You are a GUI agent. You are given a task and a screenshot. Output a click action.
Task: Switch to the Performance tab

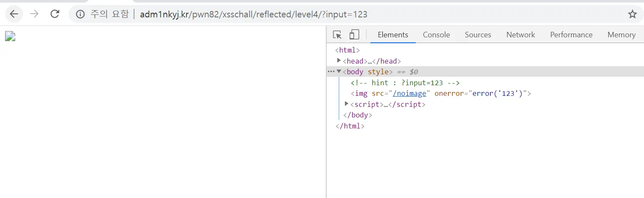click(571, 35)
